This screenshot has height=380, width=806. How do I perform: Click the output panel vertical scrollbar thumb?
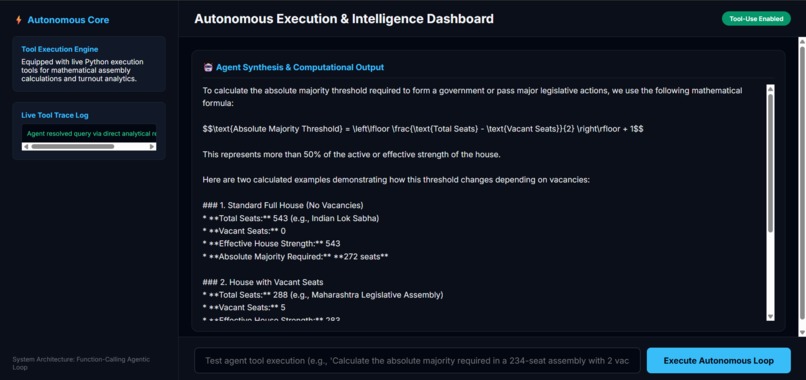[x=770, y=162]
